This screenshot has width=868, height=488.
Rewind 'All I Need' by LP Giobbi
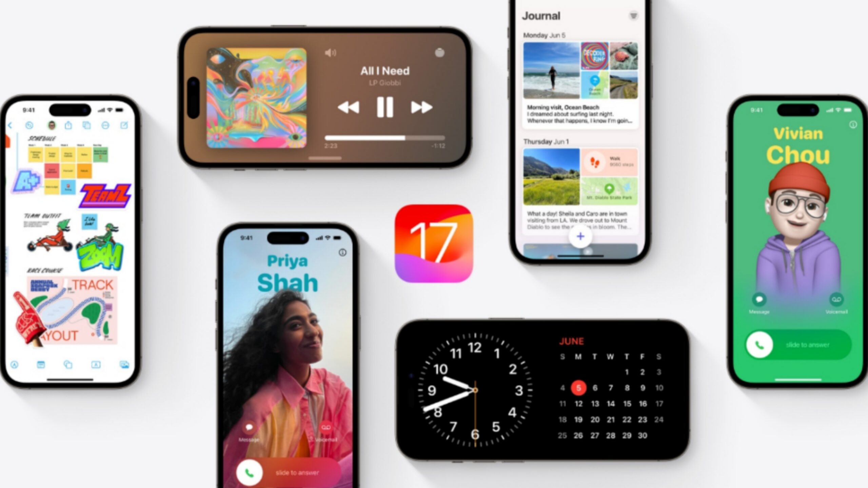[x=348, y=107]
